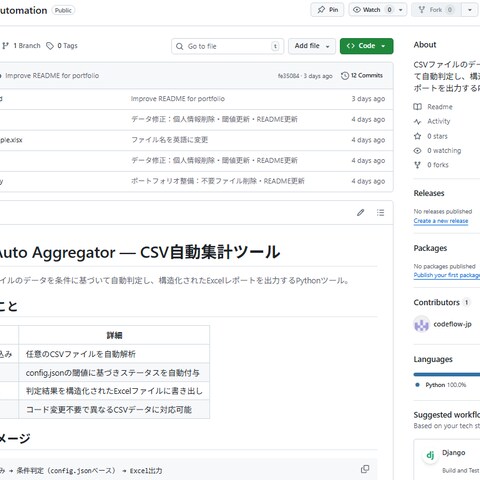
Task: Open latest commit message Improve README for portfolio
Action: [52, 76]
